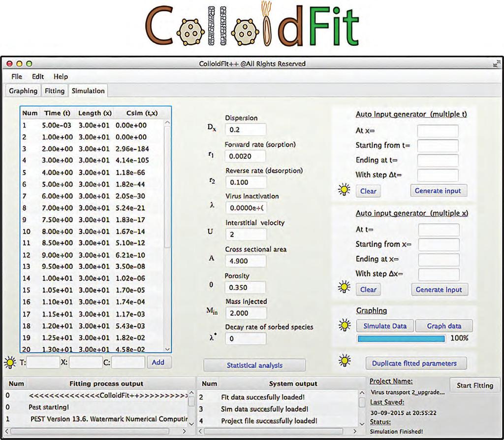Click the At x= input field
The width and height of the screenshot is (504, 440).
[438, 131]
